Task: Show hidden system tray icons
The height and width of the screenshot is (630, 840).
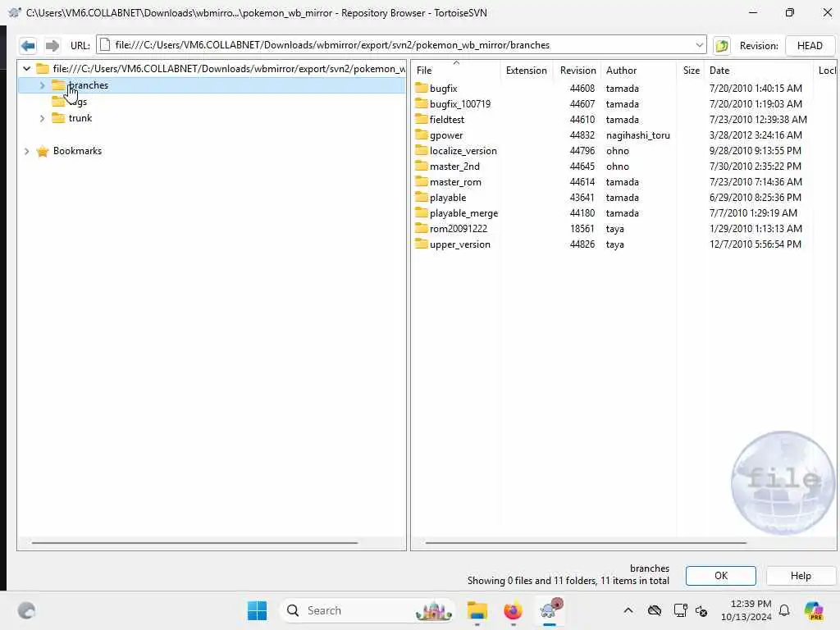Action: 628,610
